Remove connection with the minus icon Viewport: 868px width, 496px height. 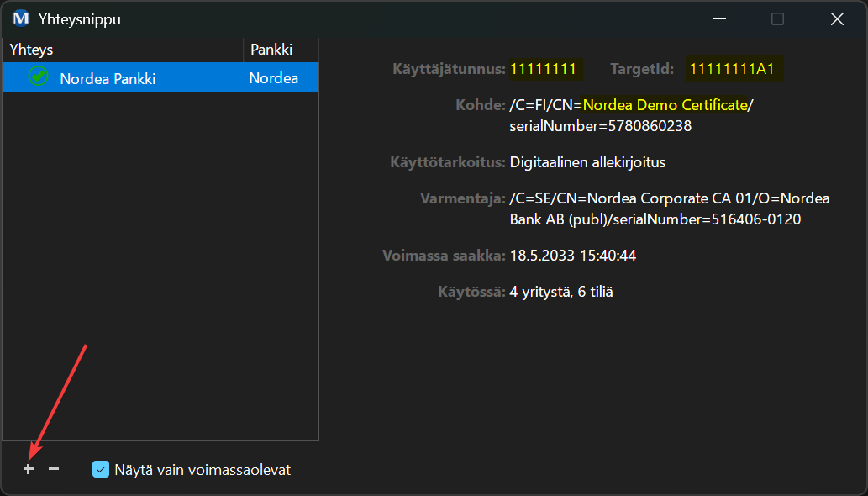(54, 469)
